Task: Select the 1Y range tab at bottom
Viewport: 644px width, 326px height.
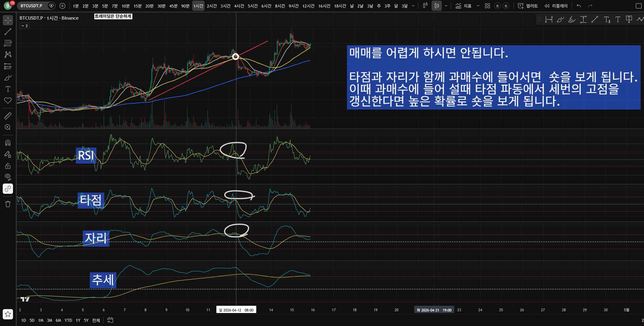Action: click(78, 320)
